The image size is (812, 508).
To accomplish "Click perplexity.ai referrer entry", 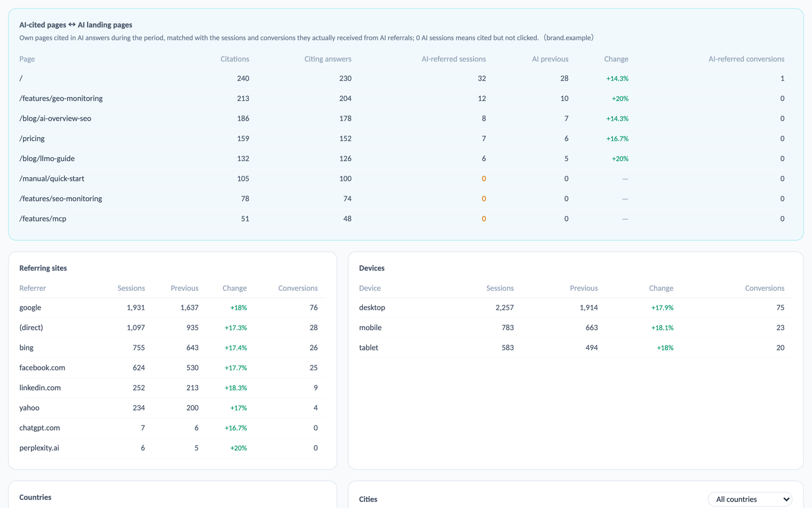I will pyautogui.click(x=172, y=448).
